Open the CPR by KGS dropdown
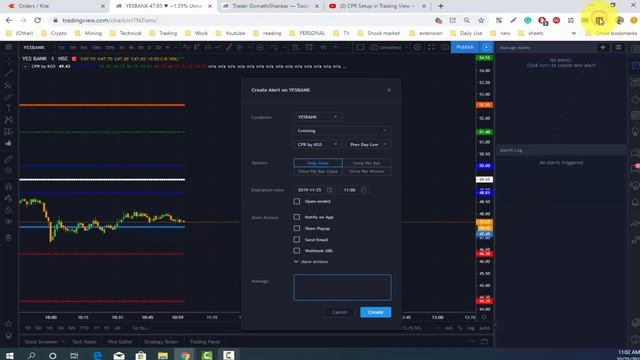 318,144
